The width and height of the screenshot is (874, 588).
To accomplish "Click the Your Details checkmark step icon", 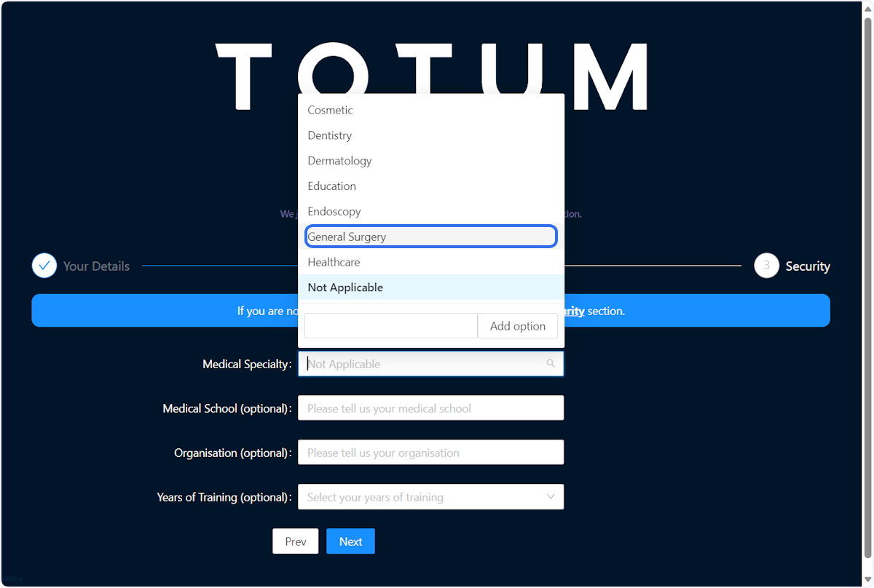I will point(44,266).
